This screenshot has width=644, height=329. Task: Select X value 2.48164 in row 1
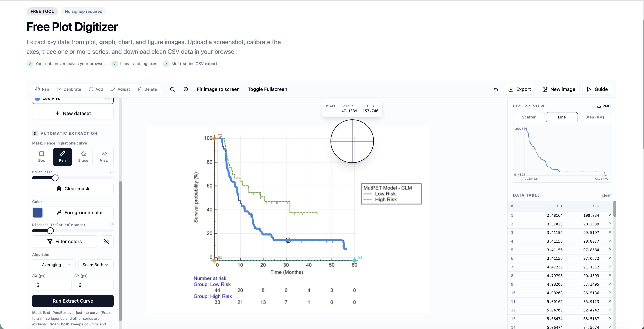pyautogui.click(x=555, y=215)
